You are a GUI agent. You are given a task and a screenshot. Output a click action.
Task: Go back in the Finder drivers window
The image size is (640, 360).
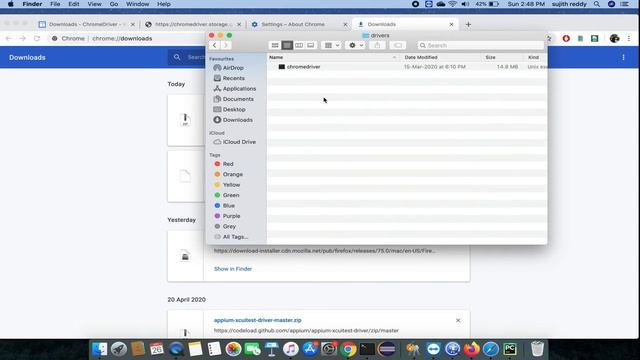[214, 45]
